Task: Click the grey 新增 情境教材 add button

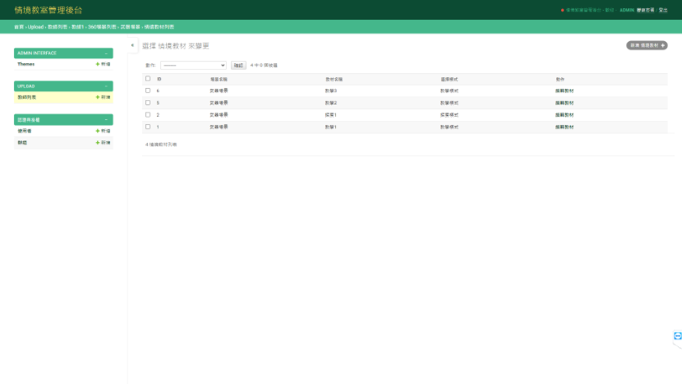Action: coord(647,45)
